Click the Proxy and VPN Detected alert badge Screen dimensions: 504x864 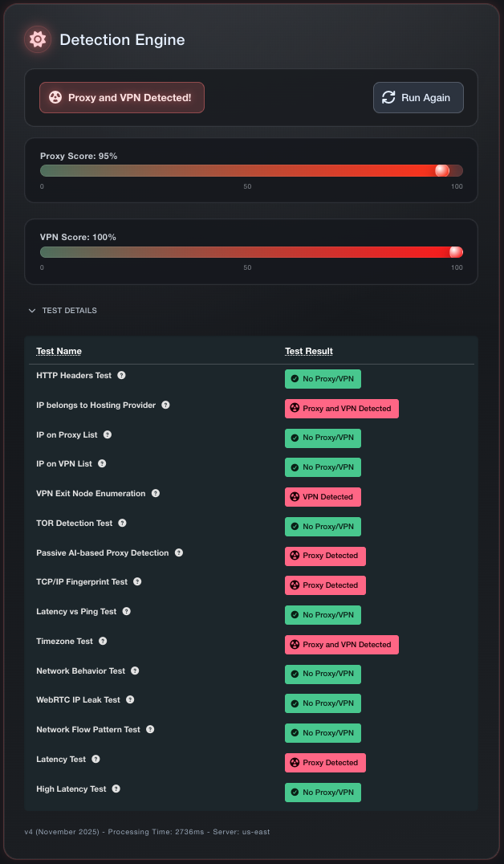(122, 97)
